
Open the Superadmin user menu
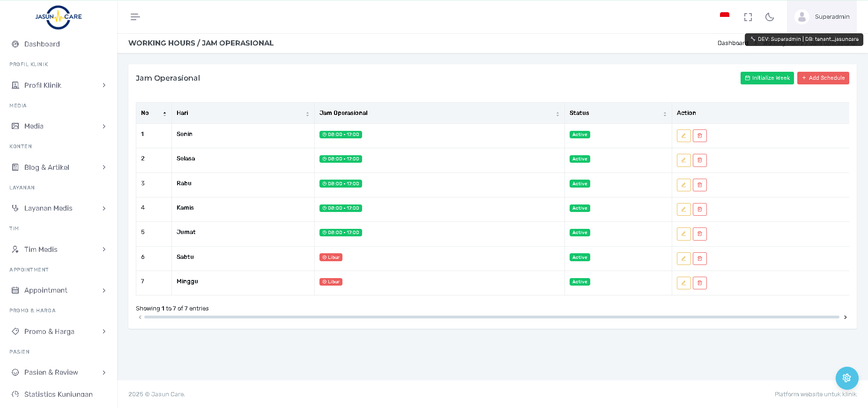coord(822,17)
